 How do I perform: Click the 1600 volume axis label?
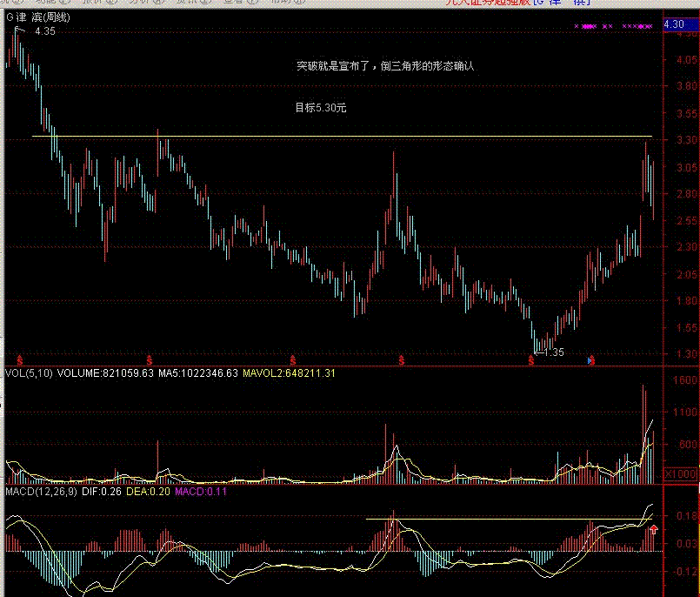tap(686, 380)
